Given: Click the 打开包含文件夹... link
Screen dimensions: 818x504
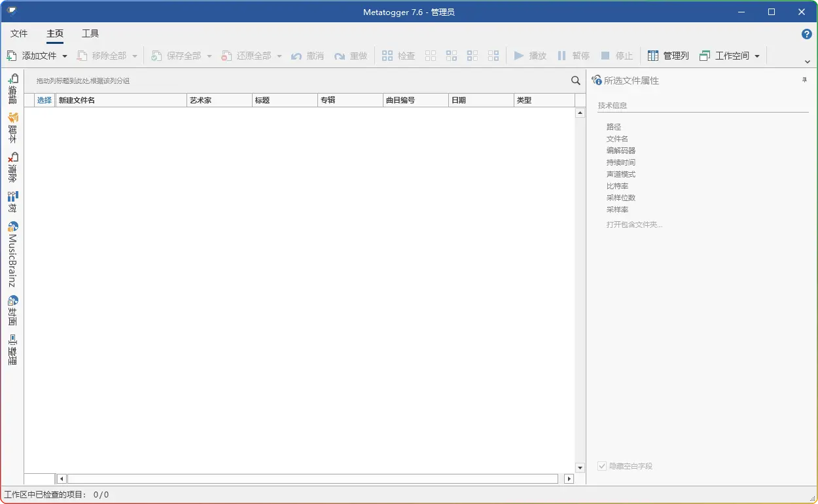Looking at the screenshot, I should coord(634,225).
